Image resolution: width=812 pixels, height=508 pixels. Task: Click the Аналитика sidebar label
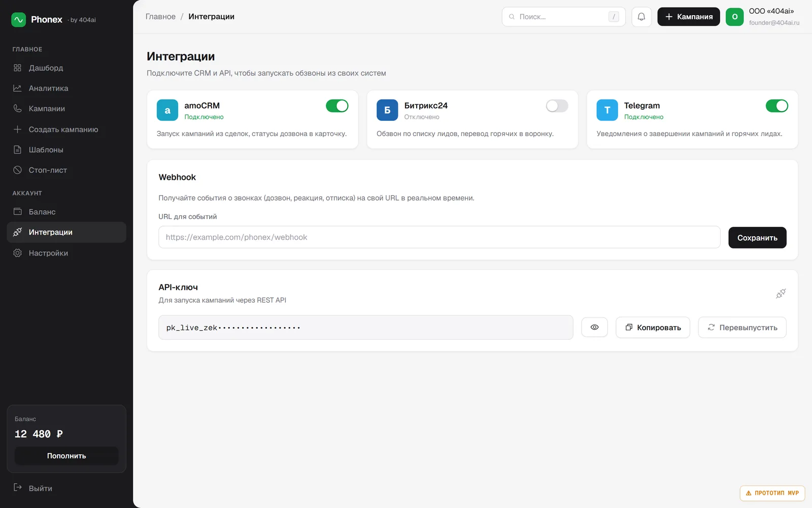tap(48, 88)
